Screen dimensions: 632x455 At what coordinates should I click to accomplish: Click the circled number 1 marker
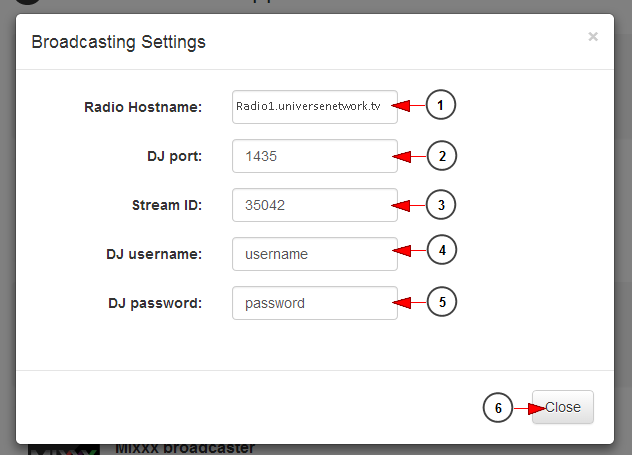pyautogui.click(x=441, y=105)
